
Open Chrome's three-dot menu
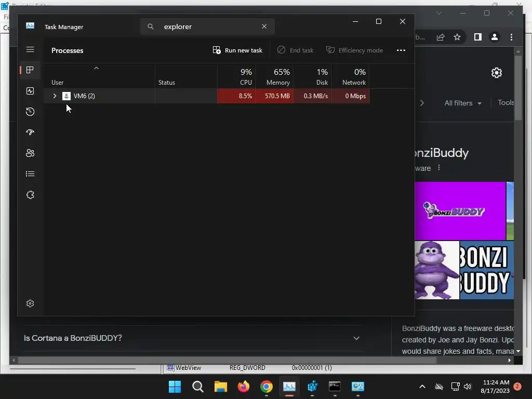pos(511,37)
